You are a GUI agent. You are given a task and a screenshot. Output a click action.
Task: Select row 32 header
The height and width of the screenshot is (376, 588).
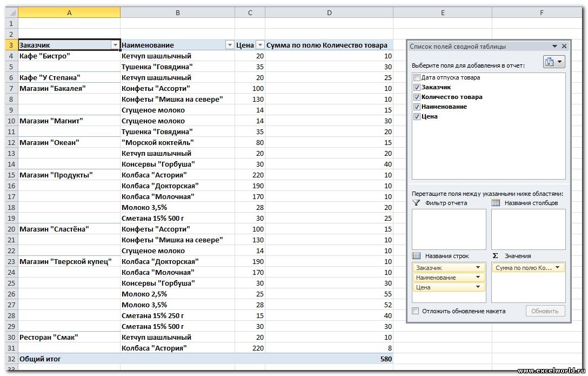tap(11, 359)
